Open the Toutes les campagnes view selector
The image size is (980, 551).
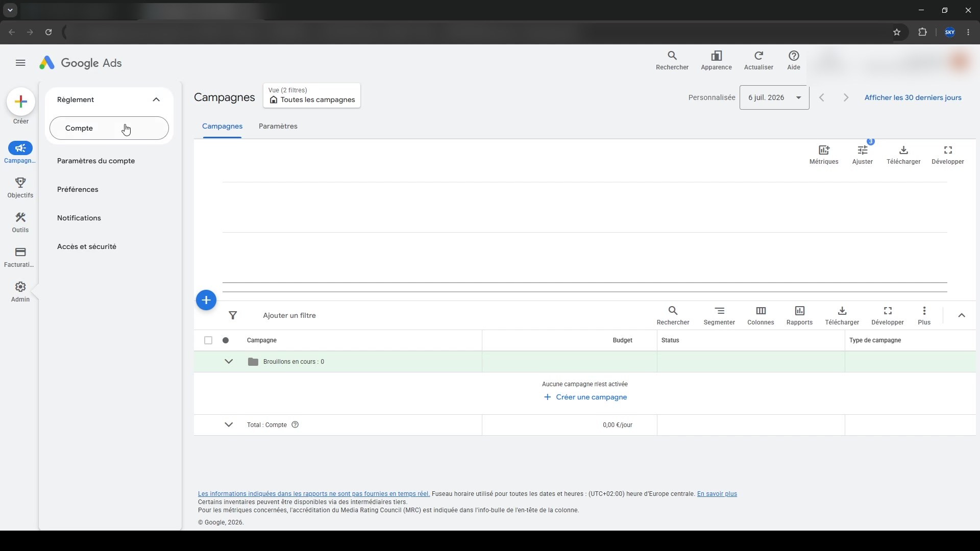(312, 95)
